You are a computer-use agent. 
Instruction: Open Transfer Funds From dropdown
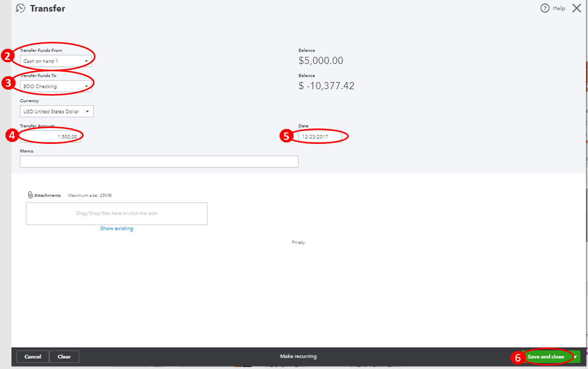pos(56,61)
